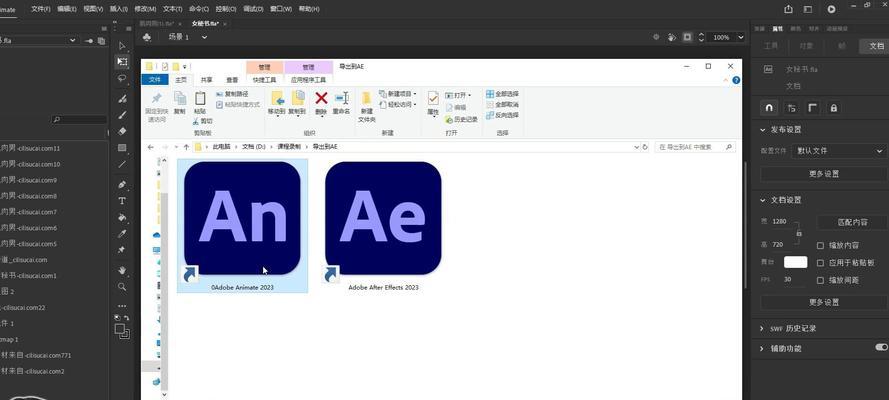Click the Rotation tool hand icon
This screenshot has height=400, width=889.
pos(672,37)
